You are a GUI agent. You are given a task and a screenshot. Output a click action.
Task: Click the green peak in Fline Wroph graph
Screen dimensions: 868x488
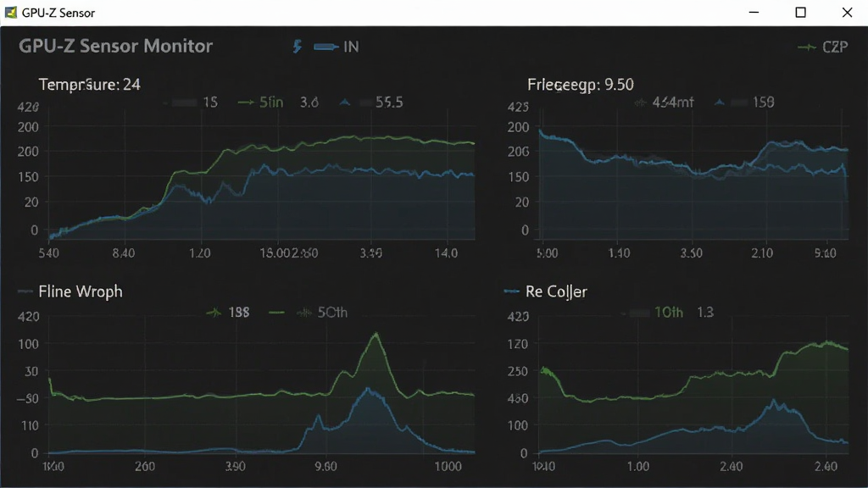coord(376,334)
